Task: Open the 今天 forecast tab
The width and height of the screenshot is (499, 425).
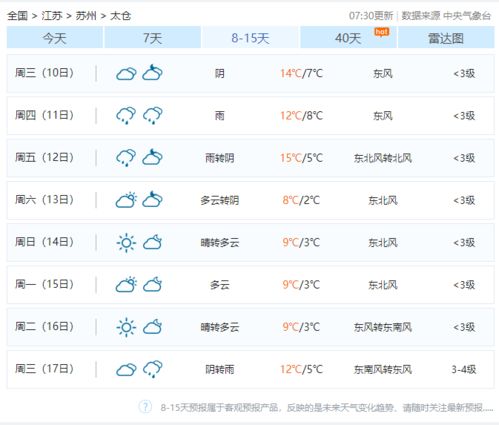Action: point(55,38)
